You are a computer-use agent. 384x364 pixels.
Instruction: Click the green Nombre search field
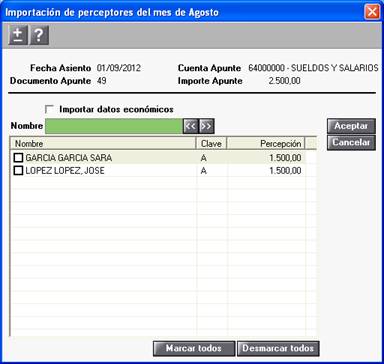[x=114, y=126]
